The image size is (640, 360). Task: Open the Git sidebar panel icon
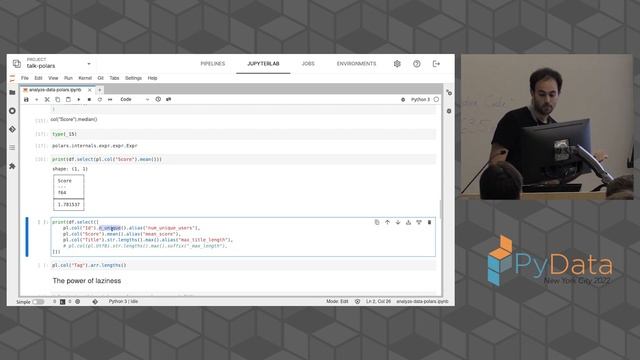[x=12, y=129]
